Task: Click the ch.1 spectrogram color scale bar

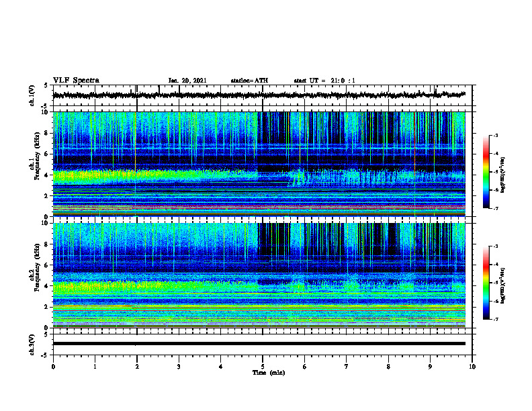Action: point(486,172)
